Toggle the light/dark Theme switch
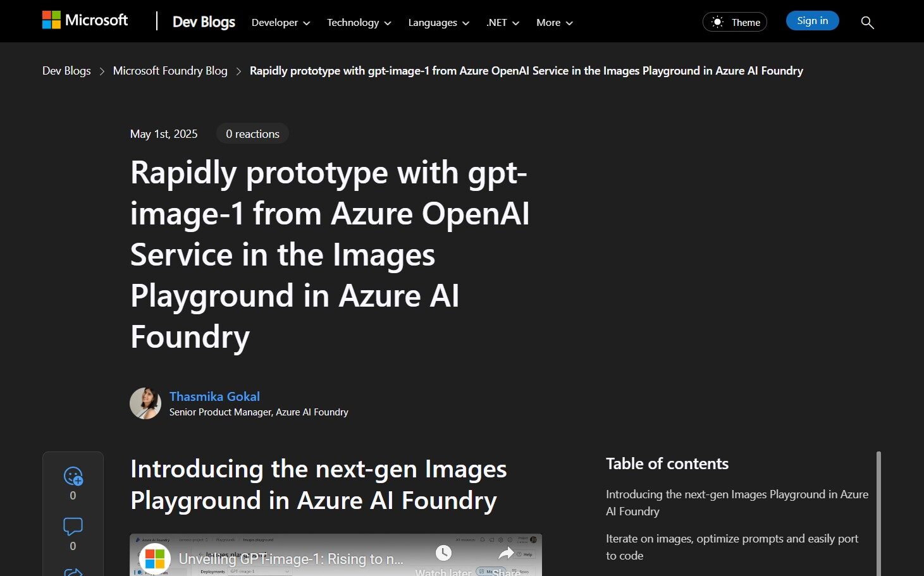Viewport: 924px width, 576px height. click(x=734, y=22)
